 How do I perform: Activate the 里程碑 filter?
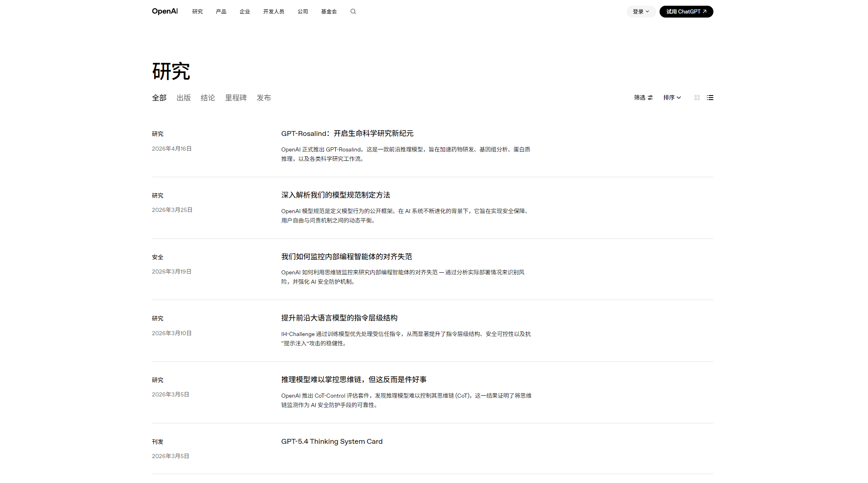pyautogui.click(x=236, y=98)
